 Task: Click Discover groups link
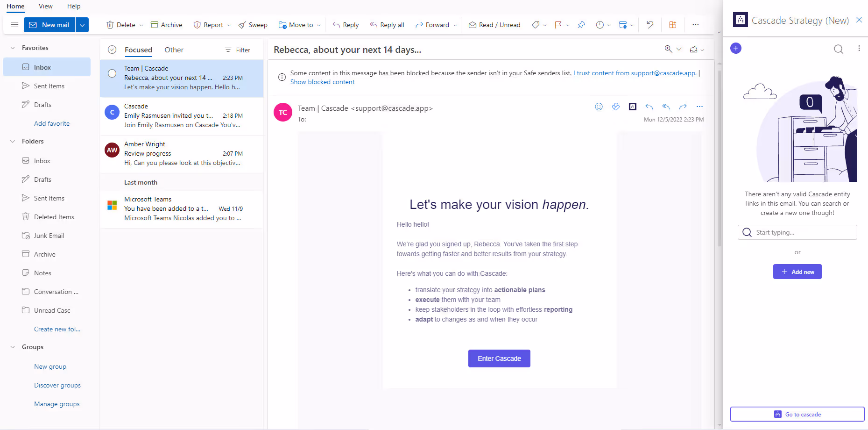click(57, 385)
